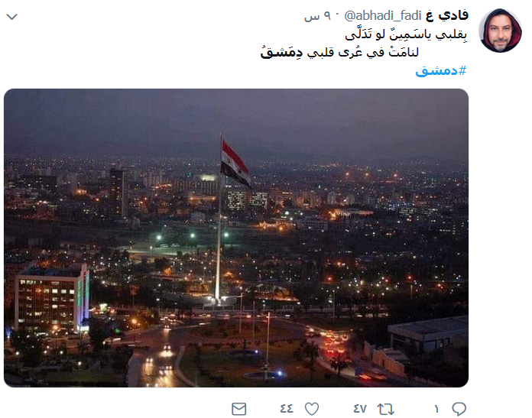Expand the tweet options chevron menu

pos(12,17)
